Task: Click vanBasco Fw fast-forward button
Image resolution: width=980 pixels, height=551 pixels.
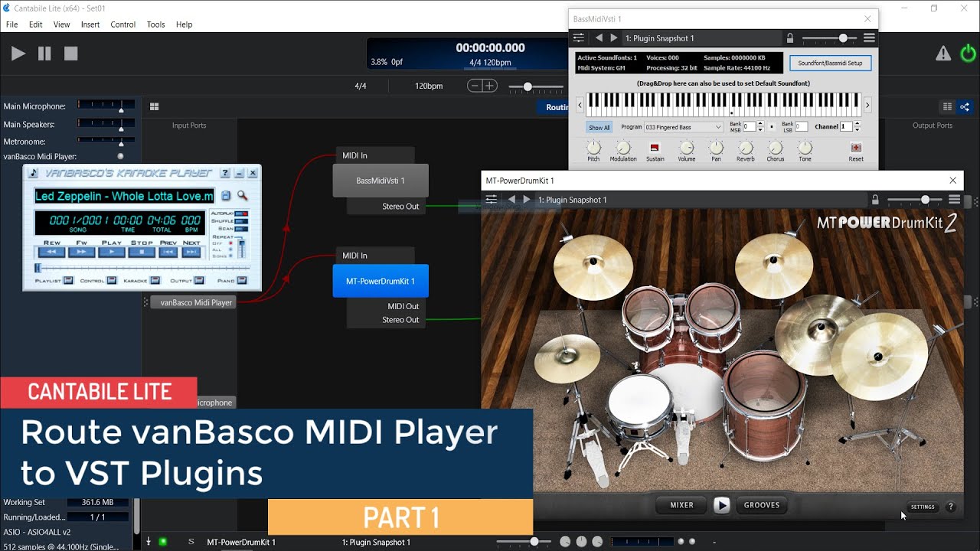Action: [x=81, y=252]
